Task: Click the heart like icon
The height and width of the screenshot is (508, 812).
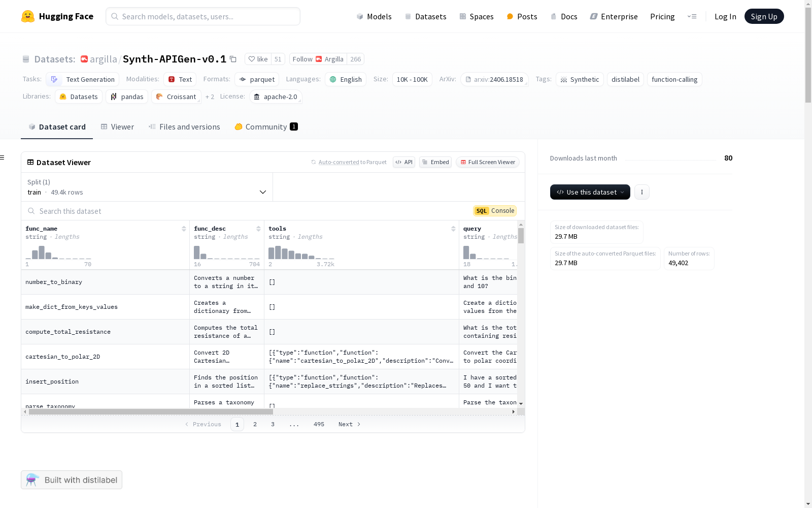Action: [252, 59]
